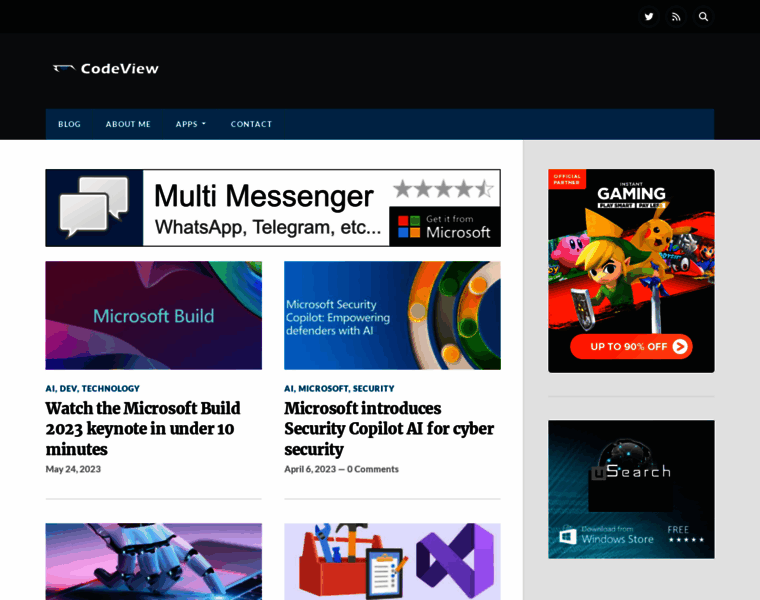
Task: Expand the Apps dropdown menu
Action: [x=190, y=124]
